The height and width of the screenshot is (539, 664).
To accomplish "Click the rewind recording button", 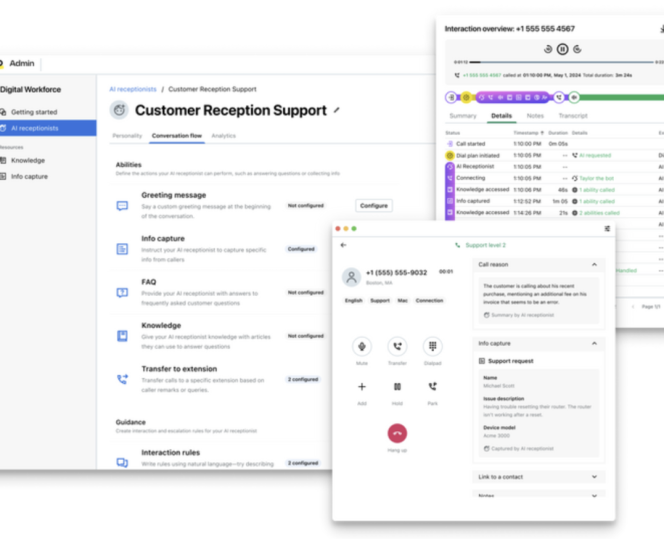I will coord(548,49).
